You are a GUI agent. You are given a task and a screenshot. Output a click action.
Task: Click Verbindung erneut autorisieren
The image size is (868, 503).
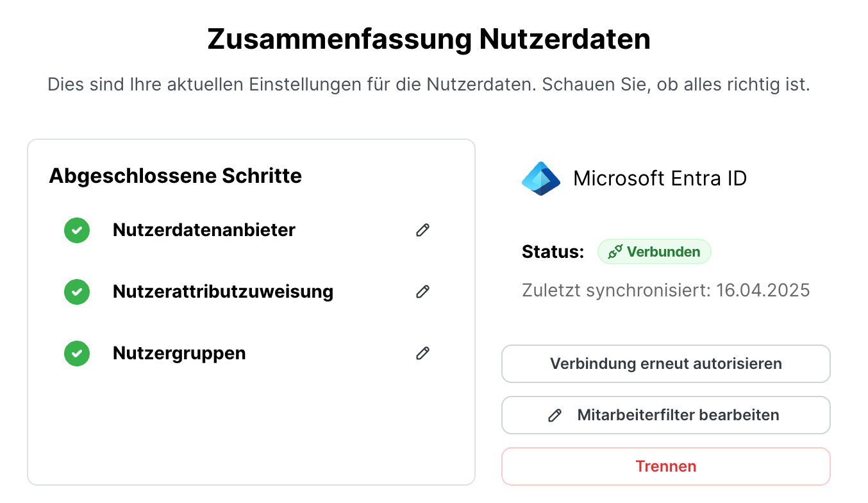pyautogui.click(x=665, y=364)
